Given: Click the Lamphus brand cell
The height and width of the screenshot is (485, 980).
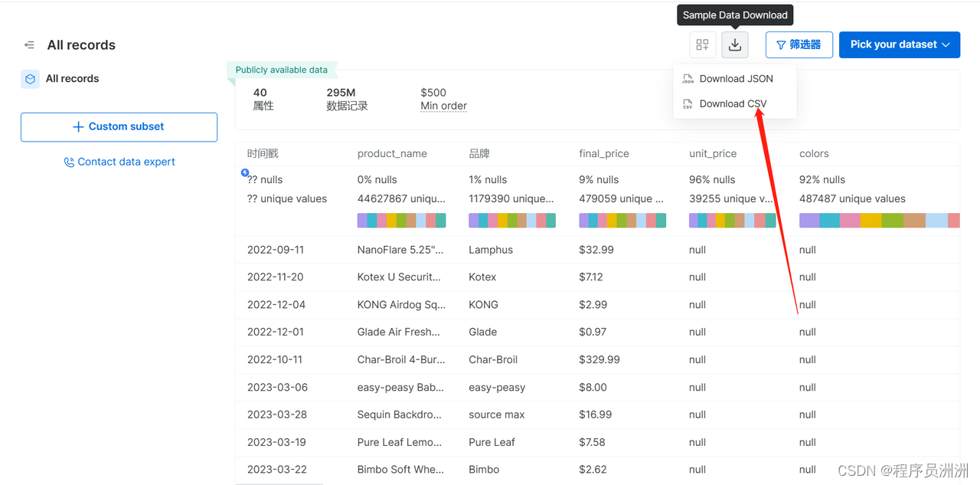Looking at the screenshot, I should 491,250.
